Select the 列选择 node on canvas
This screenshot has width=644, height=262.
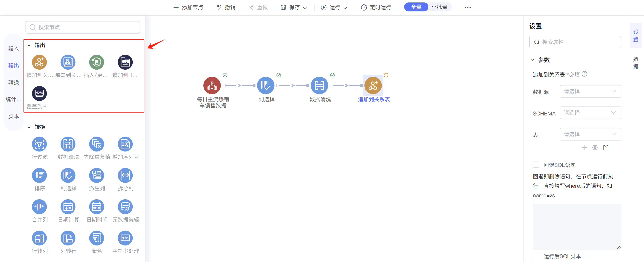click(x=266, y=85)
